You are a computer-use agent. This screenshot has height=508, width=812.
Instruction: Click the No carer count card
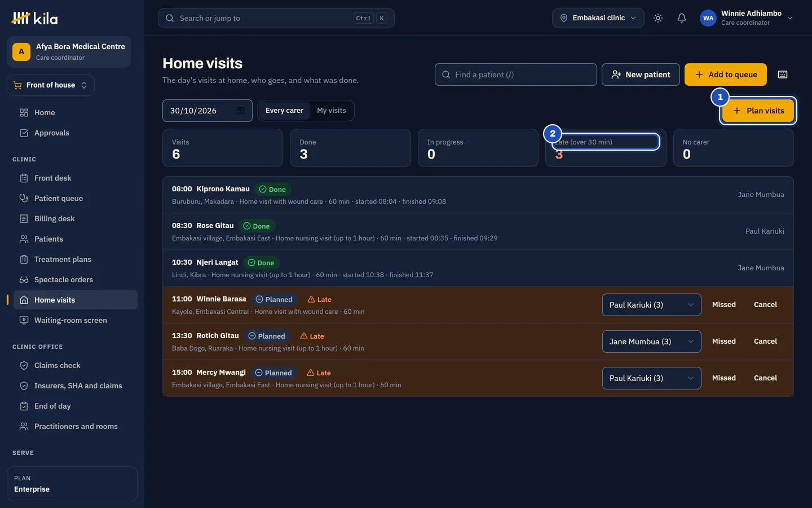[734, 148]
